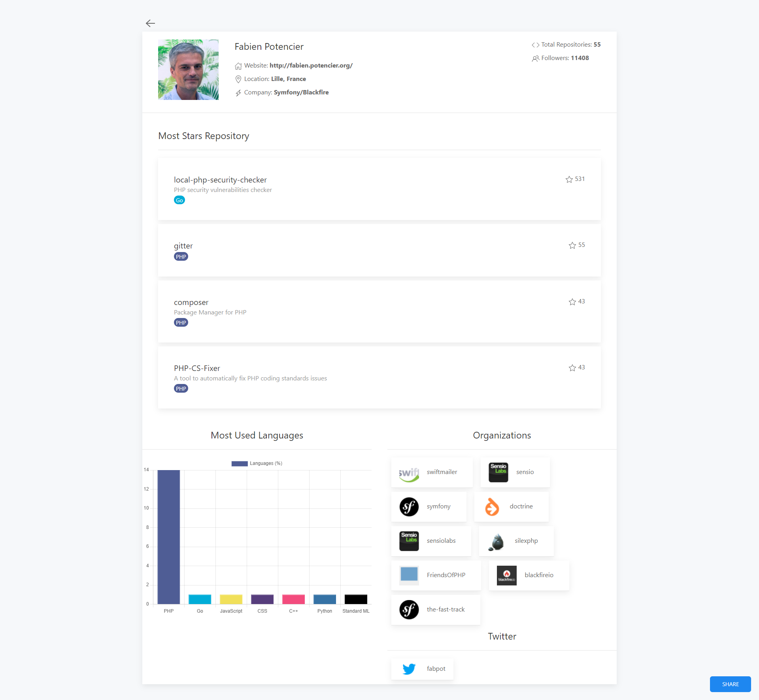This screenshot has height=700, width=759.
Task: Click the sensiolabs organization logo
Action: 409,541
